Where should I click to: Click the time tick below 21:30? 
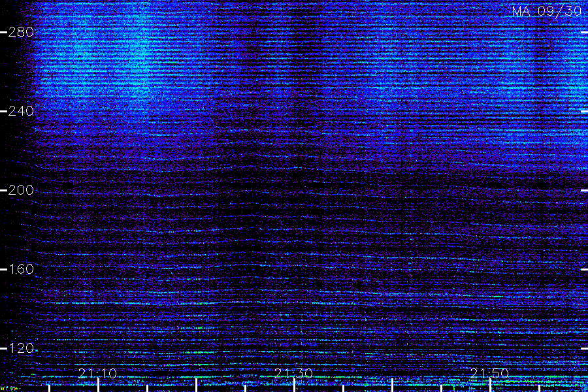pyautogui.click(x=295, y=385)
